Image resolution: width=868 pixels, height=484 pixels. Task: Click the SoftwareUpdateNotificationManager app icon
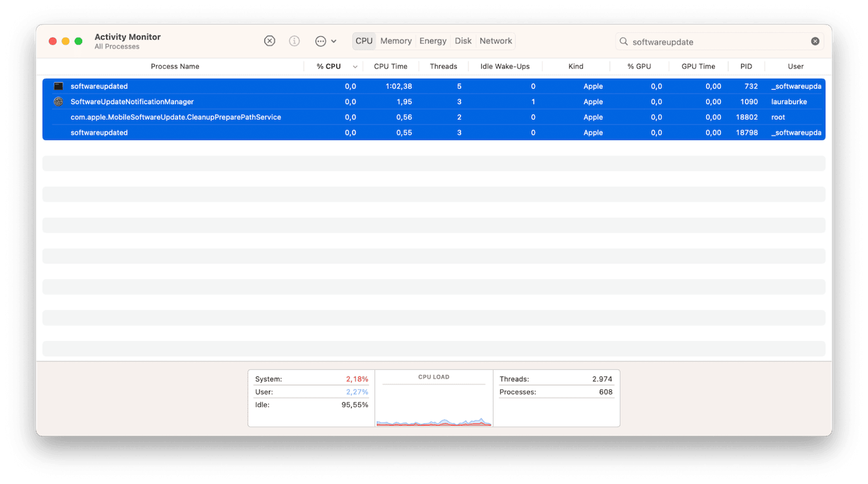click(x=58, y=101)
